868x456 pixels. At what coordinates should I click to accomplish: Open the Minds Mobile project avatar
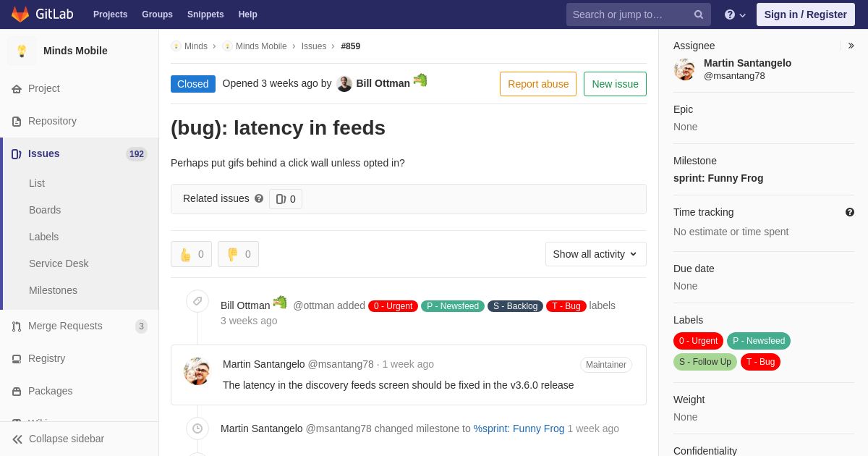[22, 51]
